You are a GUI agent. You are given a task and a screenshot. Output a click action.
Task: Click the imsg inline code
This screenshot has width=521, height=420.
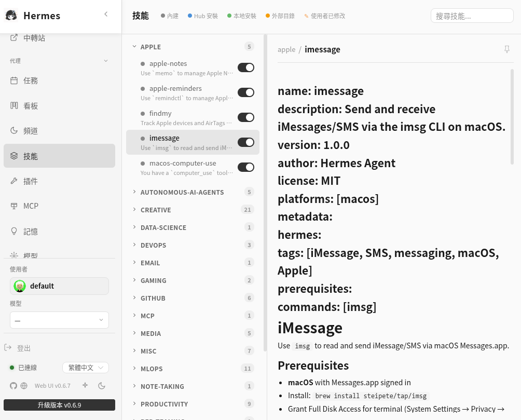click(x=303, y=346)
